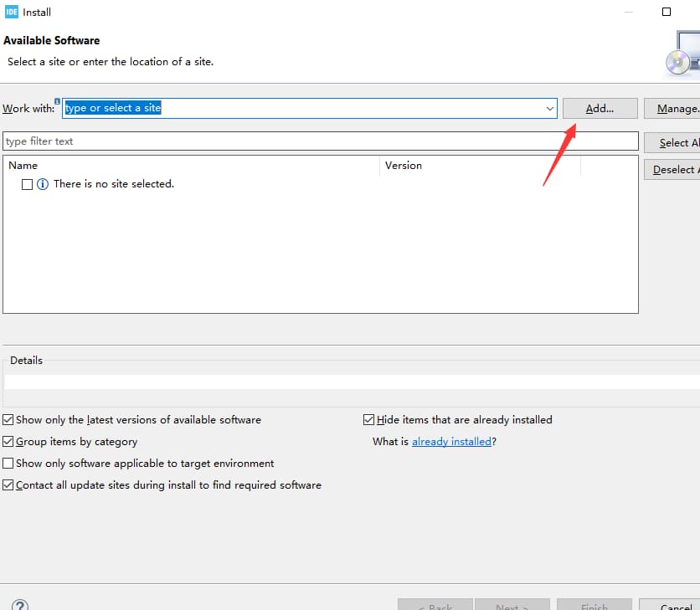Toggle 'Contact all update sites during install'
Image resolution: width=700 pixels, height=610 pixels.
[8, 485]
